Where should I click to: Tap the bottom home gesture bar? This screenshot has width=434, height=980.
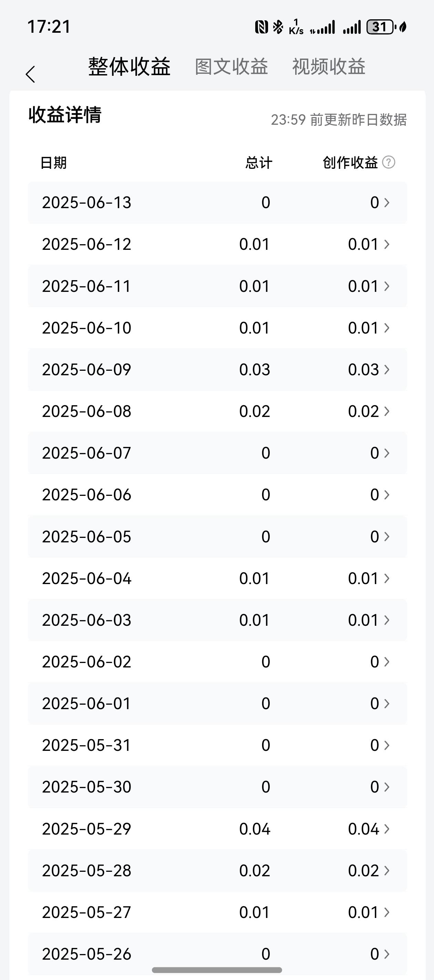point(217,970)
